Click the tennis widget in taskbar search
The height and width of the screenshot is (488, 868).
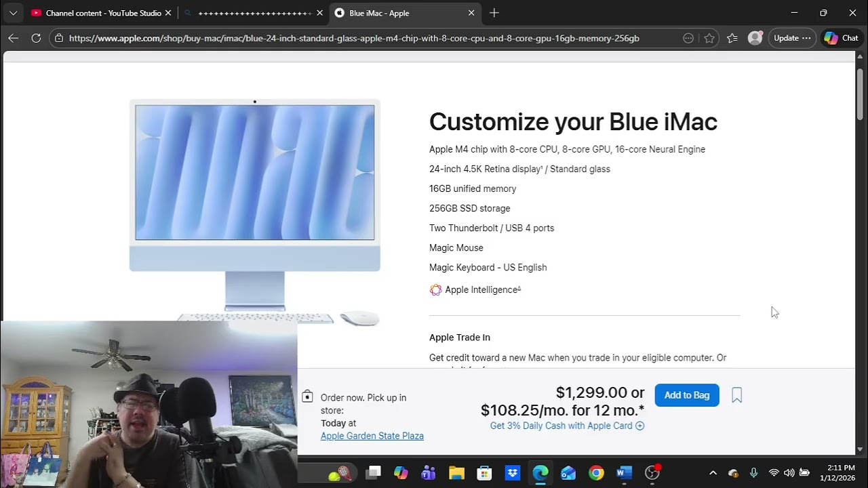[x=338, y=473]
